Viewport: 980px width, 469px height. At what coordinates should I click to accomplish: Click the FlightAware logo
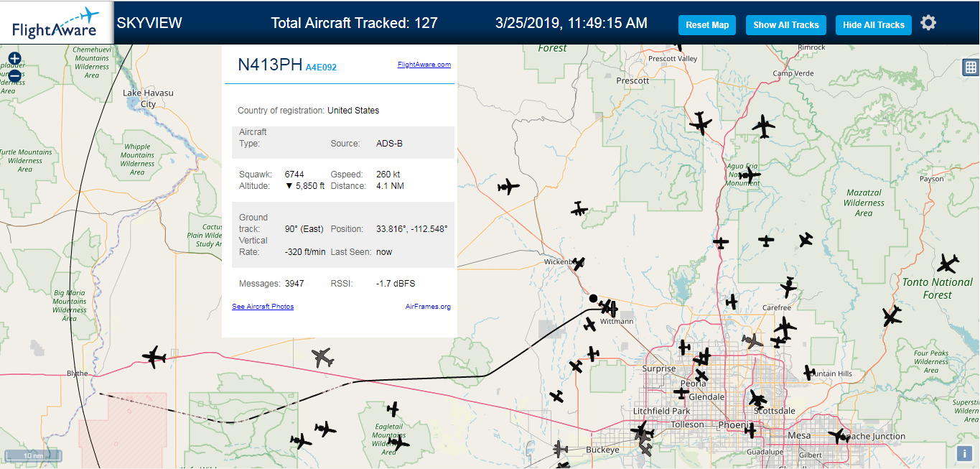(x=56, y=22)
